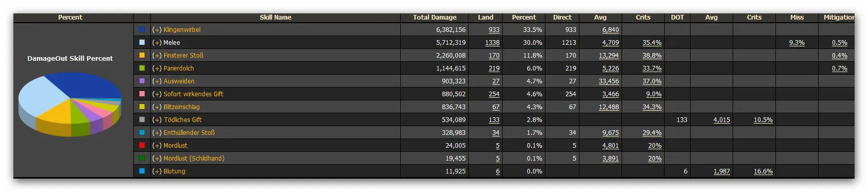Open Ausweiden crit rate 37.0% link
The height and width of the screenshot is (192, 868).
coord(652,81)
